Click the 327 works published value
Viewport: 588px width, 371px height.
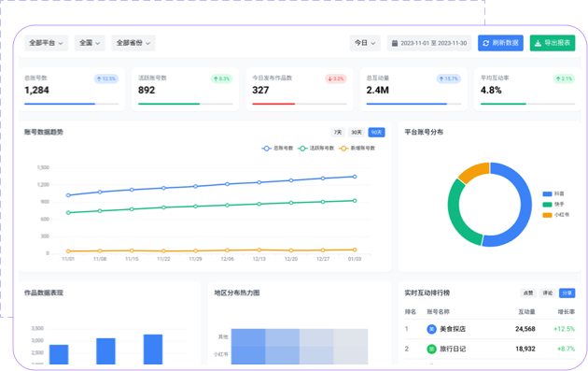260,91
